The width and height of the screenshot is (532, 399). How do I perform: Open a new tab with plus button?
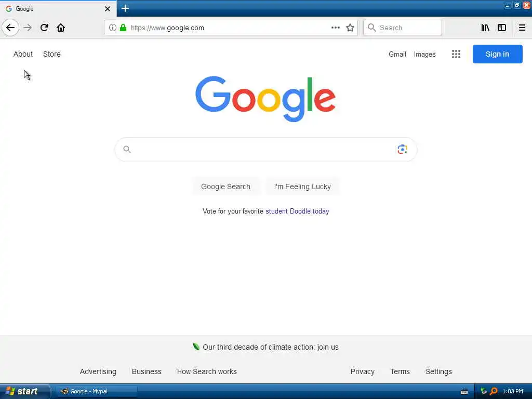pos(125,8)
